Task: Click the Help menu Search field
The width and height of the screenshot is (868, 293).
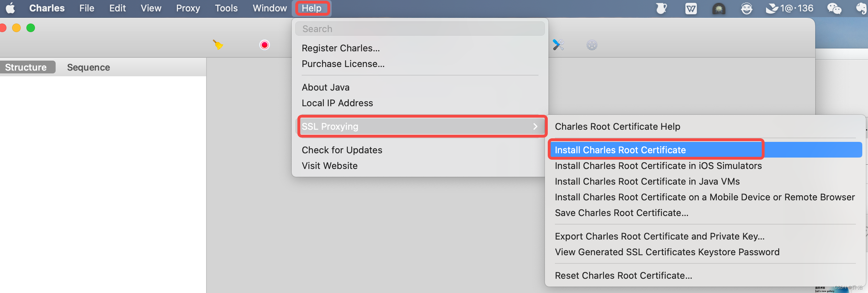Action: (x=420, y=29)
